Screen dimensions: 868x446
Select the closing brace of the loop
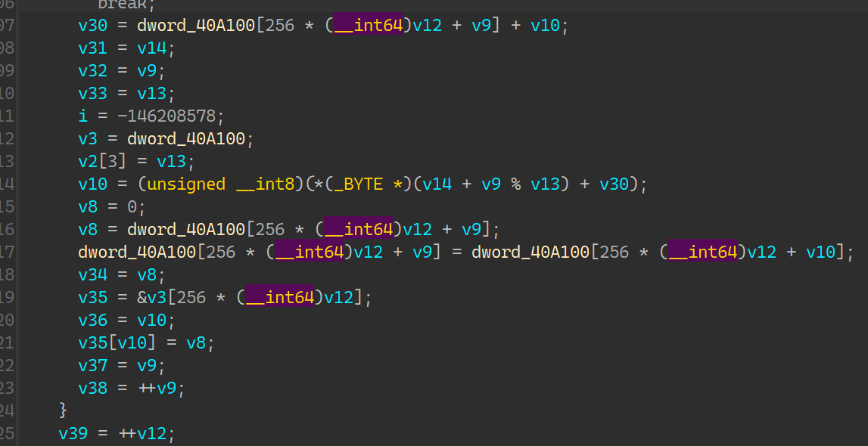pos(64,410)
